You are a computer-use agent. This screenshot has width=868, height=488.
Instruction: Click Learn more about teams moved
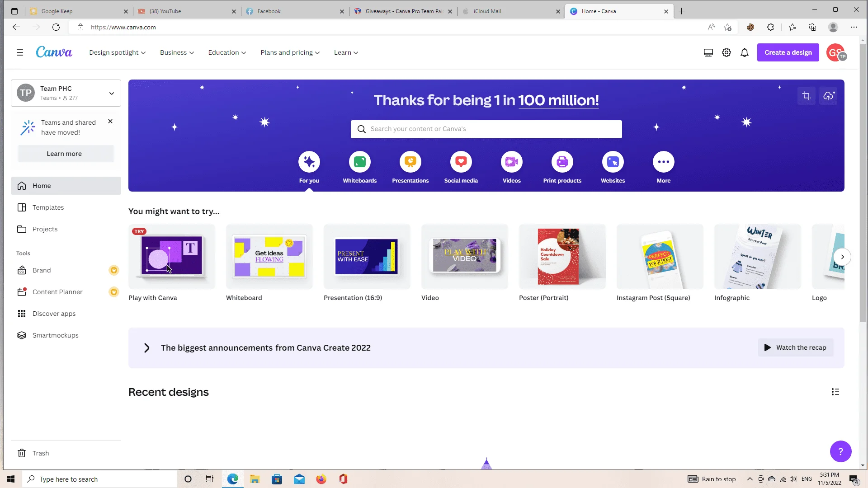[x=66, y=154]
